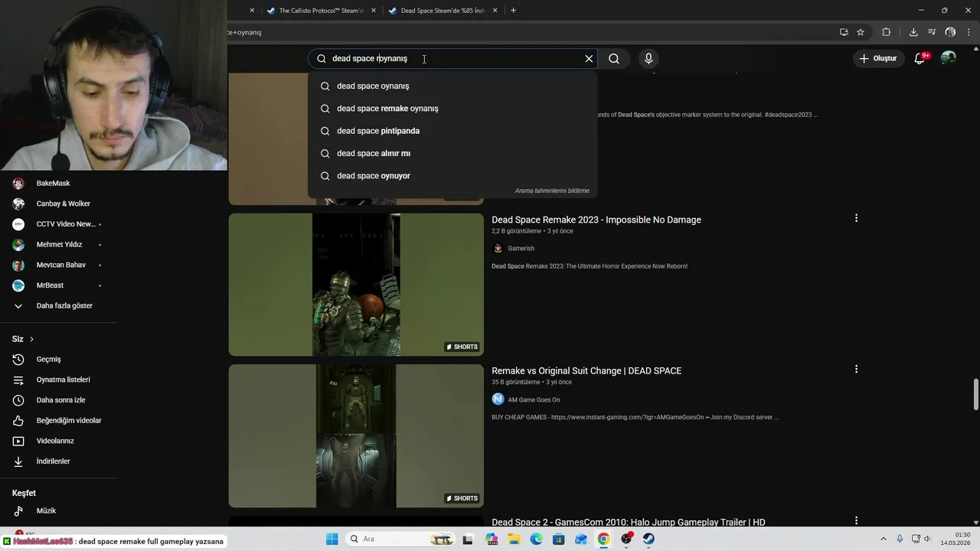Bookmark this page with the star icon

pyautogui.click(x=861, y=32)
